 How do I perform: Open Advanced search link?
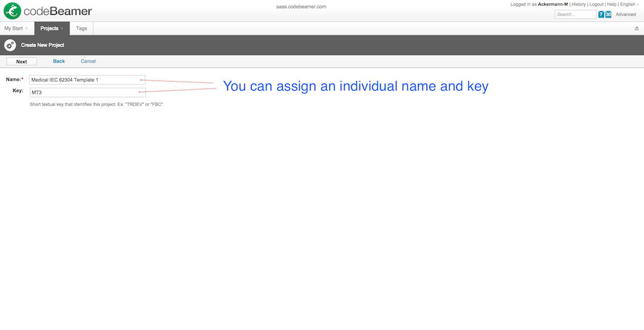click(625, 14)
